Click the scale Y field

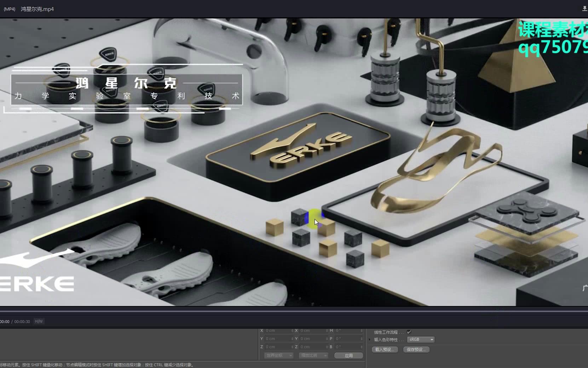[314, 339]
